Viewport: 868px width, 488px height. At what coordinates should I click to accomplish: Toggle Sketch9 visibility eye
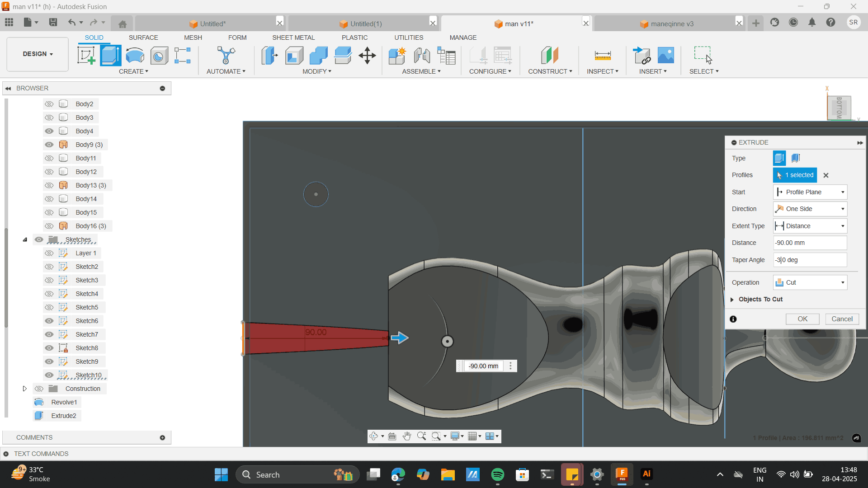[x=49, y=361]
